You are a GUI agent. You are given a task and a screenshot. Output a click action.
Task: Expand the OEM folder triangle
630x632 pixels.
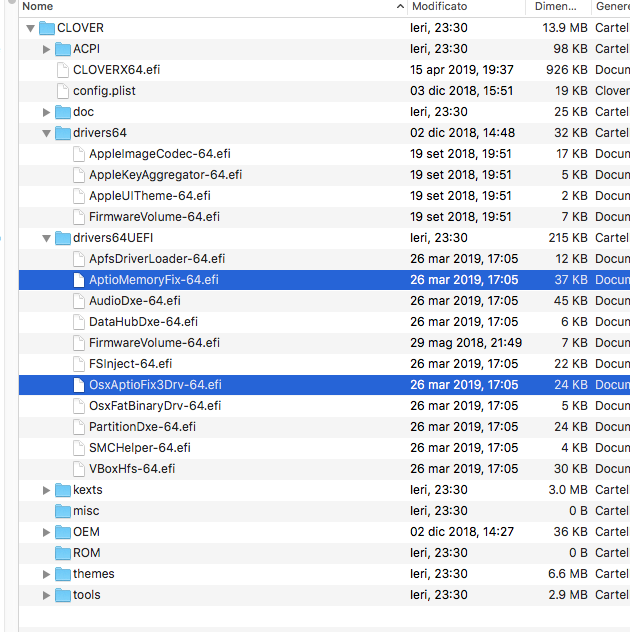click(46, 532)
